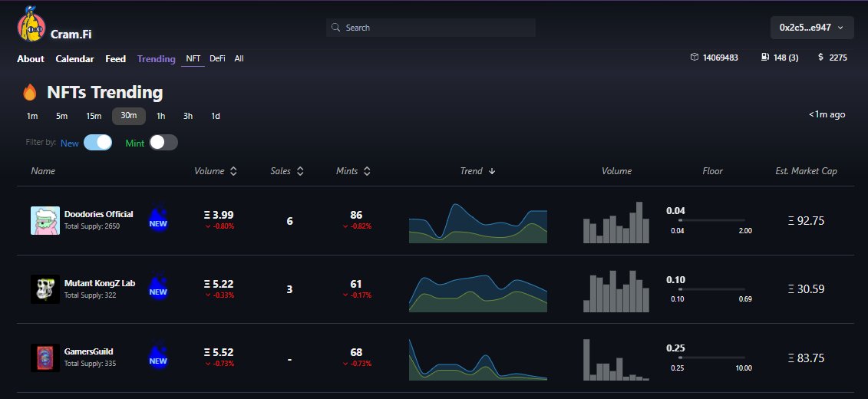Click the NEW flame badge for GamersGuild

(x=158, y=356)
